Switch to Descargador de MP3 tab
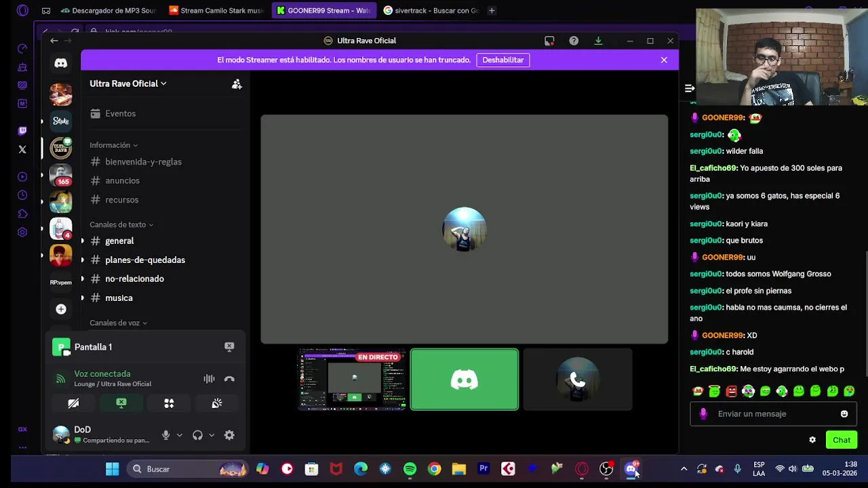 [108, 10]
